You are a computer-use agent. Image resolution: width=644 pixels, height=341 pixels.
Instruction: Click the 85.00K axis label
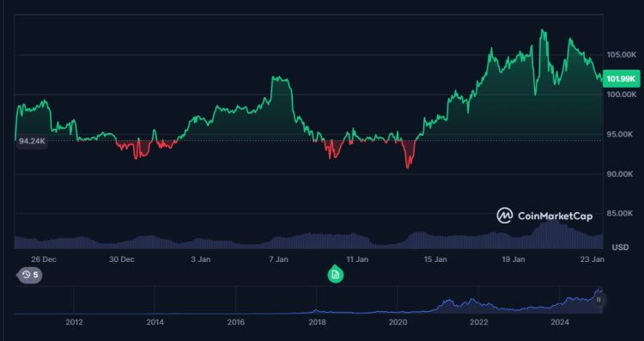click(x=621, y=214)
